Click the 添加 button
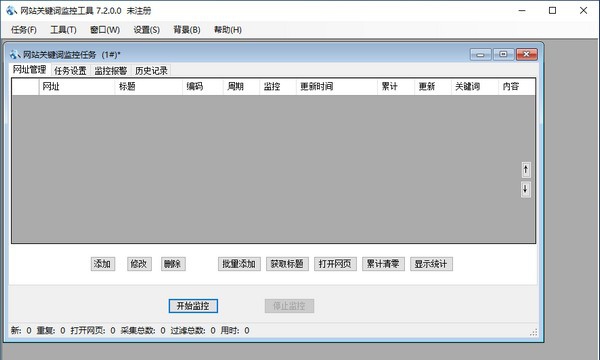This screenshot has width=600, height=360. pos(103,264)
